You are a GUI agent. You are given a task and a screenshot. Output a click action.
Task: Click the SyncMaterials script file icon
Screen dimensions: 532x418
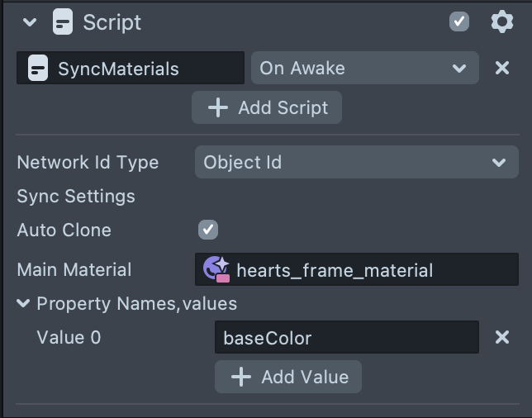[x=37, y=69]
